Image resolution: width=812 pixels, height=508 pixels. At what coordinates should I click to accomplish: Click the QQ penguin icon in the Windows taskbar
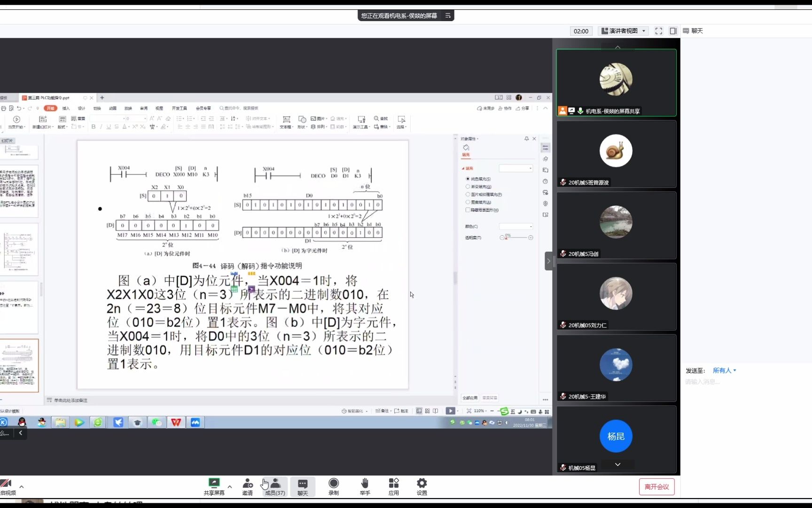click(22, 422)
